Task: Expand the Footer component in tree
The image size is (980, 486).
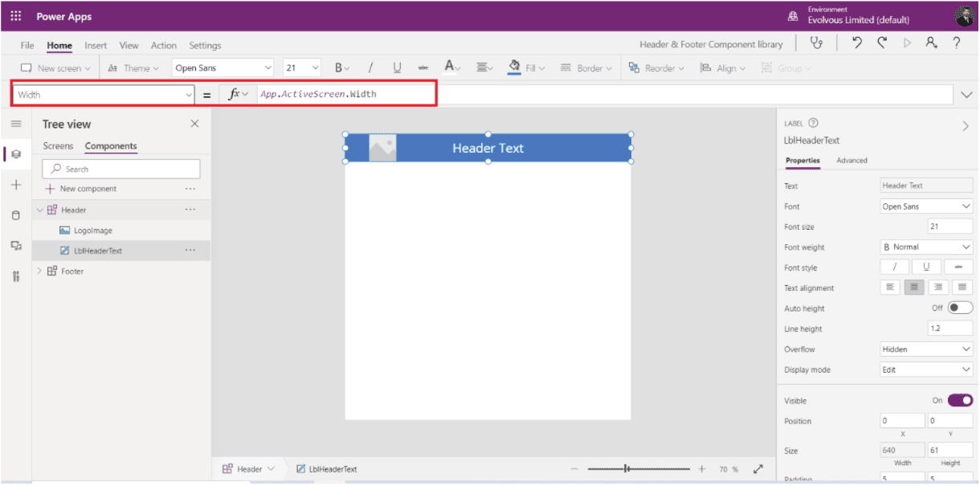Action: (x=39, y=272)
